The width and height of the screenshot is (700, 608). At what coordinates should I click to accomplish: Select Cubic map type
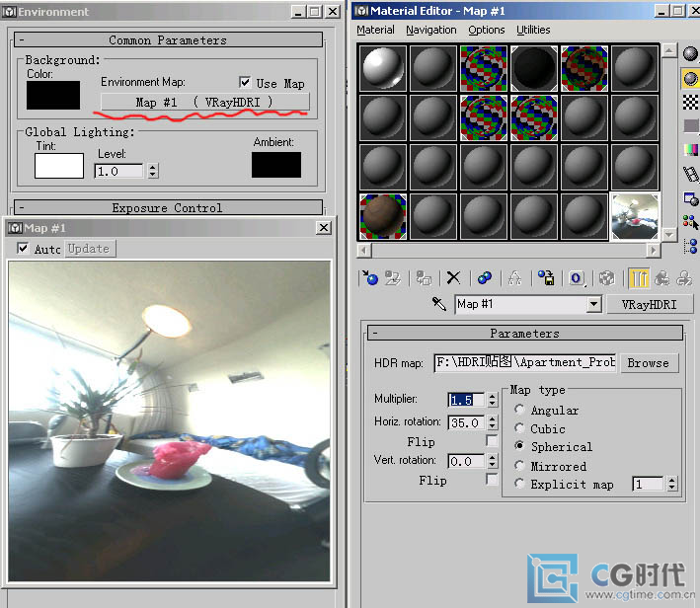pos(519,428)
